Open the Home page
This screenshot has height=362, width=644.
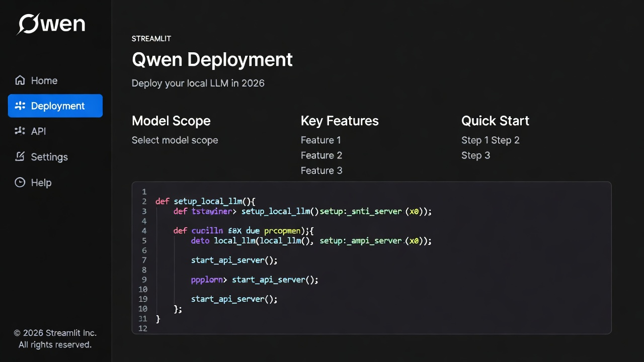click(x=44, y=80)
